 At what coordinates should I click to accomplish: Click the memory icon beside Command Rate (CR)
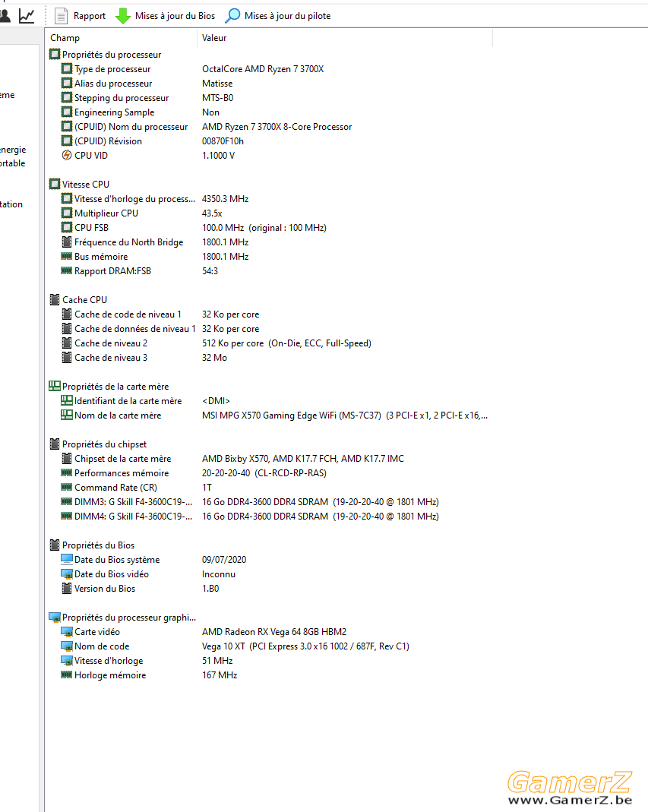tap(67, 488)
